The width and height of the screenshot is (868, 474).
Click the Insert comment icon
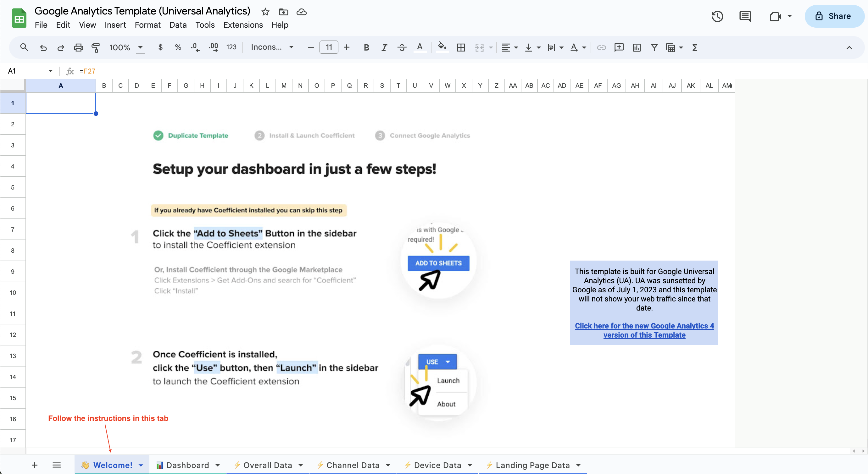[619, 47]
